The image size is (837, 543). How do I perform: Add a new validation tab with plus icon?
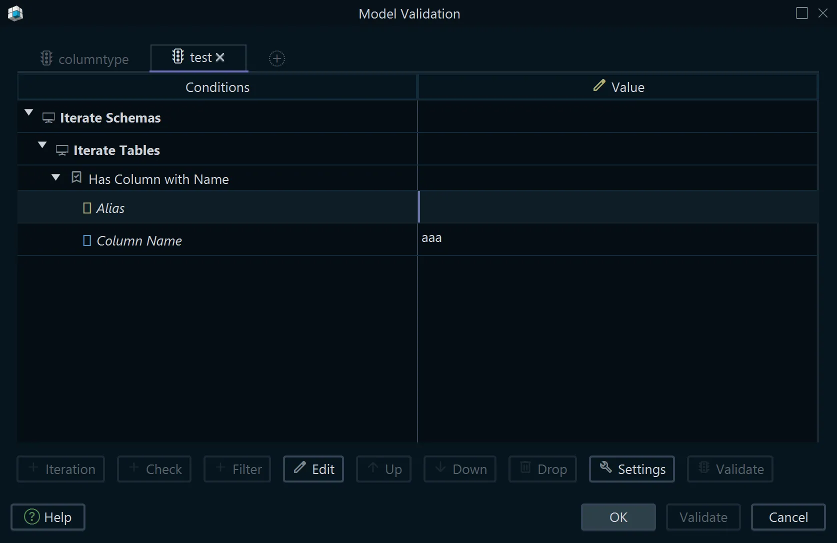point(277,58)
